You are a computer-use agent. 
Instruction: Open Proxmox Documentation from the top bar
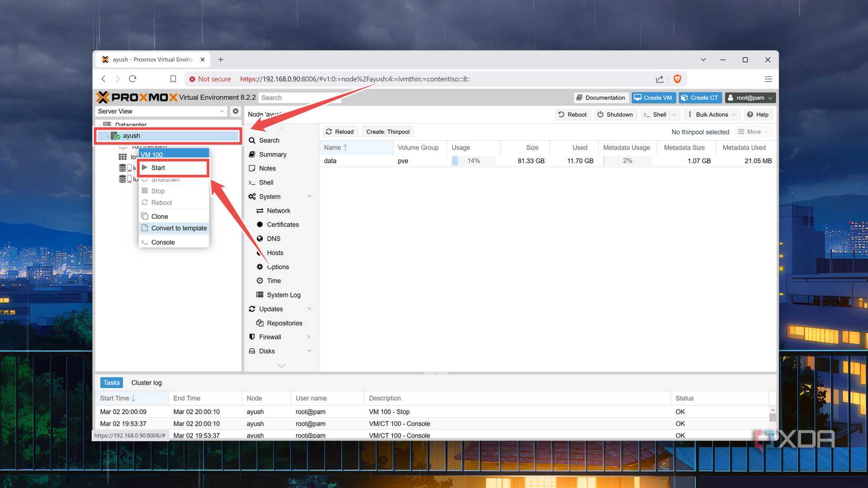point(600,97)
